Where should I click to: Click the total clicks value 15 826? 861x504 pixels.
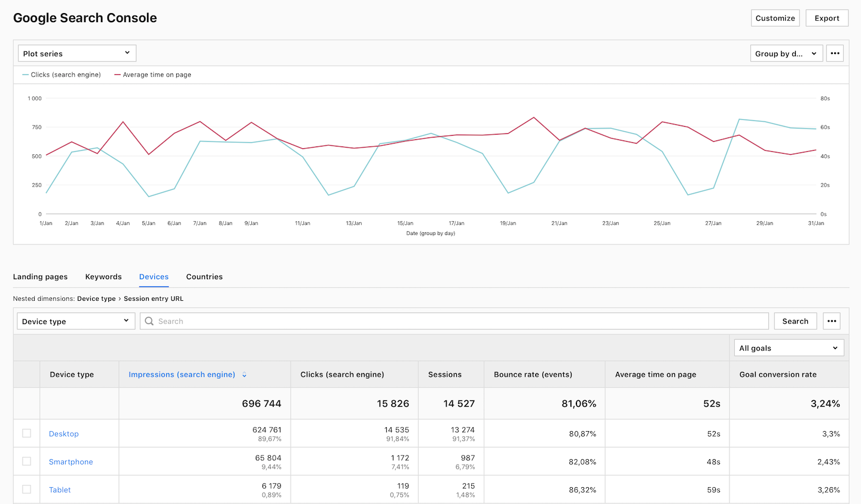pyautogui.click(x=393, y=404)
